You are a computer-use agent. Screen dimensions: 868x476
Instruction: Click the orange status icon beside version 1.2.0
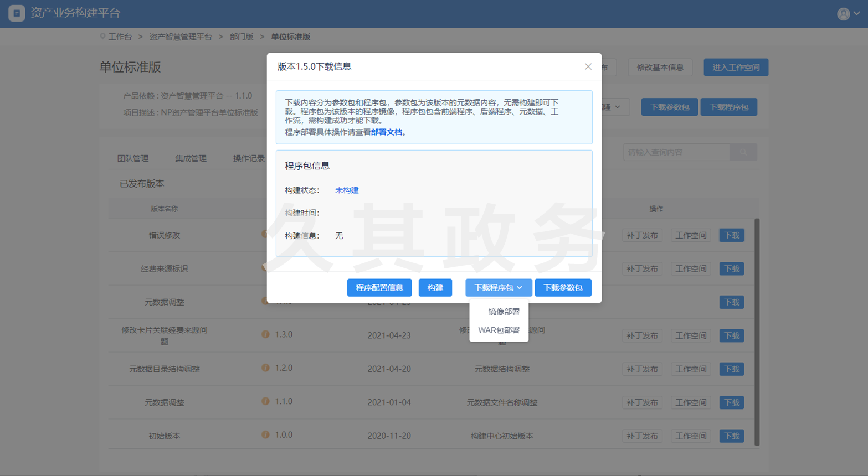point(265,368)
